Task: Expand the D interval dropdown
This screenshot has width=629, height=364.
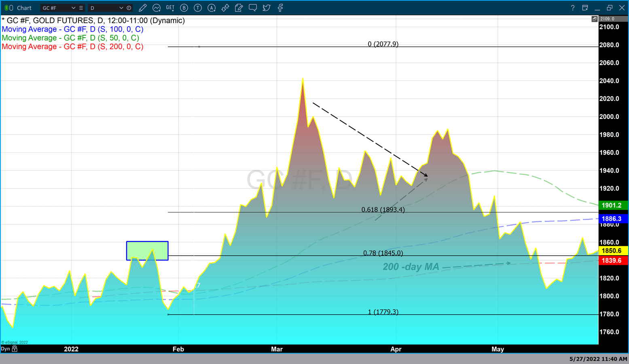Action: (121, 8)
